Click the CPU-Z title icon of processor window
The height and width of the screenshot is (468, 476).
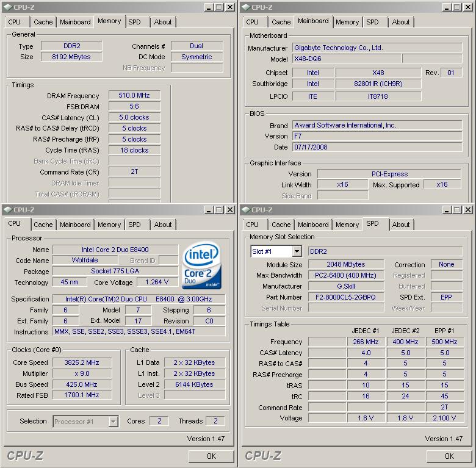(x=8, y=210)
